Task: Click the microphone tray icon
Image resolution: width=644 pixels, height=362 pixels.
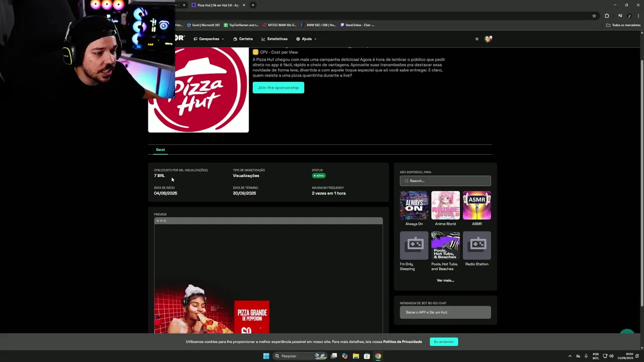Action: coord(586,356)
